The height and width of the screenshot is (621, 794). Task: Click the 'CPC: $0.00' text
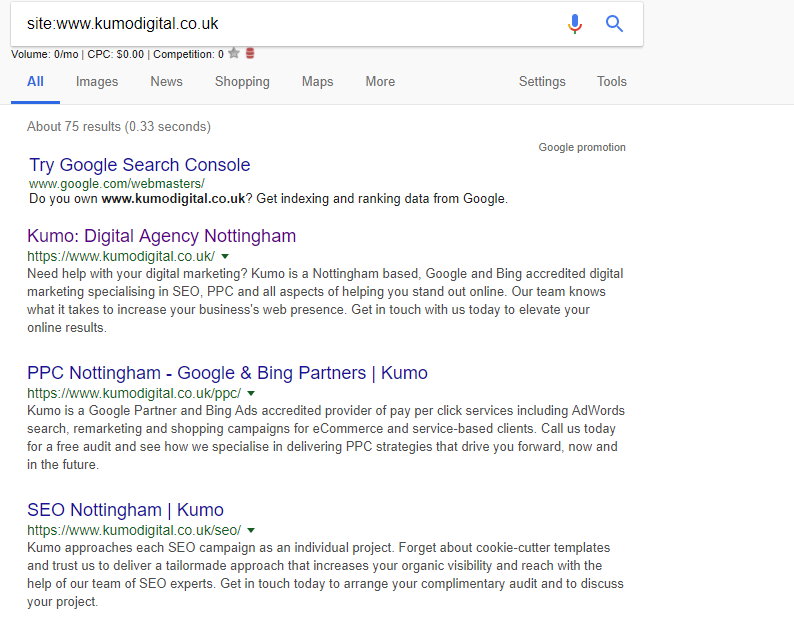115,54
